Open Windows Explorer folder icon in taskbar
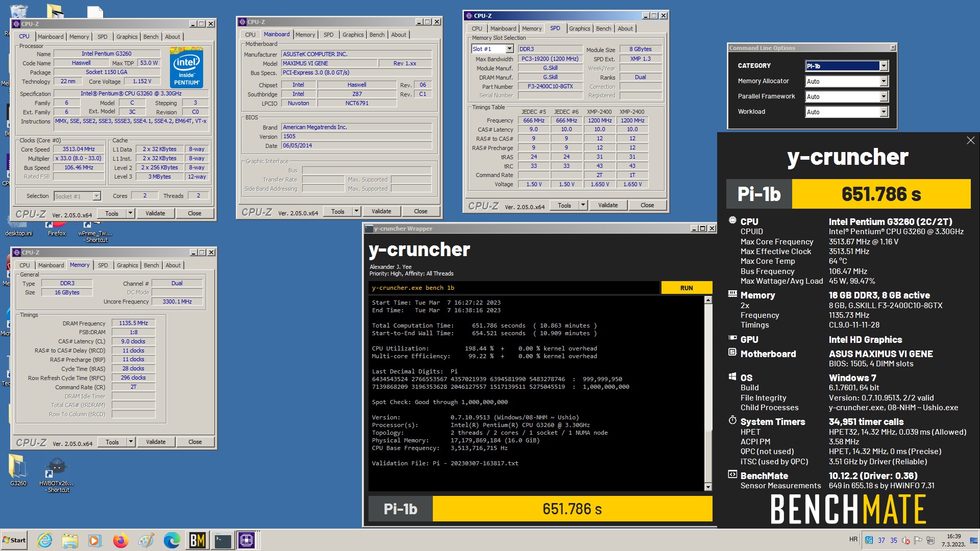This screenshot has height=551, width=980. pyautogui.click(x=70, y=540)
